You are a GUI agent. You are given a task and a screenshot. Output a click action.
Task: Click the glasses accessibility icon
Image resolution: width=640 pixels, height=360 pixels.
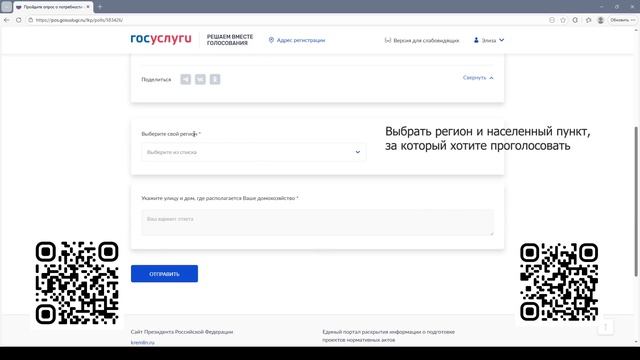coord(388,40)
